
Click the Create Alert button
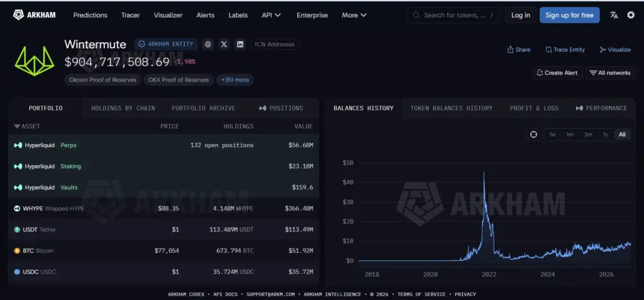coord(557,73)
